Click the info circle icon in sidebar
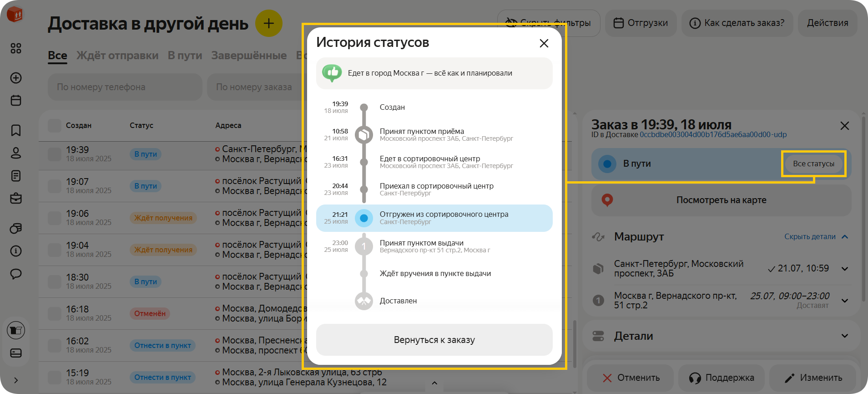The image size is (868, 394). click(16, 251)
